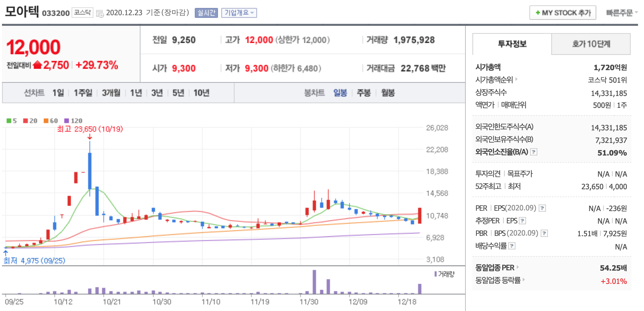Image resolution: width=644 pixels, height=311 pixels.
Task: Open help icon next to BPS (2020.09)
Action: 544,234
